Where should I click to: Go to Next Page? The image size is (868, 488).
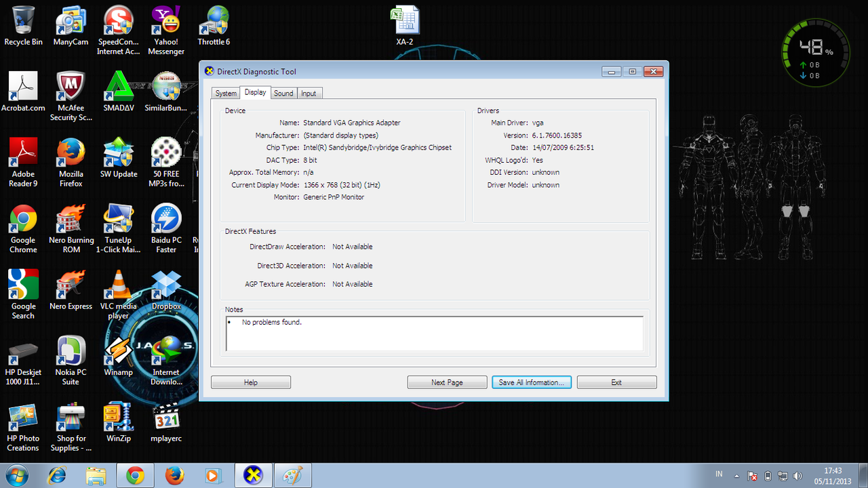(x=447, y=382)
